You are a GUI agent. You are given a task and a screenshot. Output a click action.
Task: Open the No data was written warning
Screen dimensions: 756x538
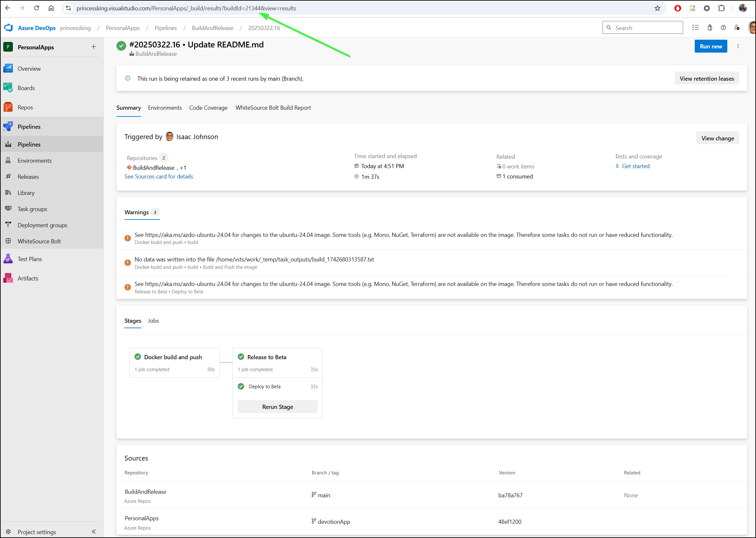coord(431,263)
